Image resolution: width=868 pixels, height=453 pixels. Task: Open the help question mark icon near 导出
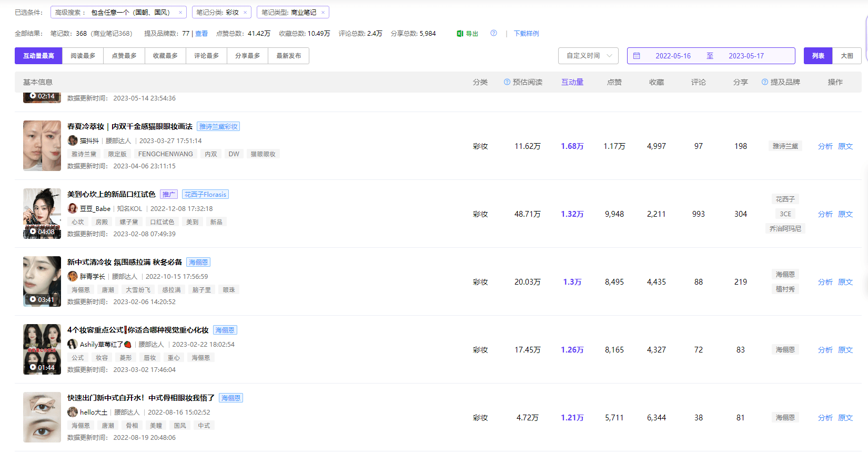pyautogui.click(x=493, y=33)
